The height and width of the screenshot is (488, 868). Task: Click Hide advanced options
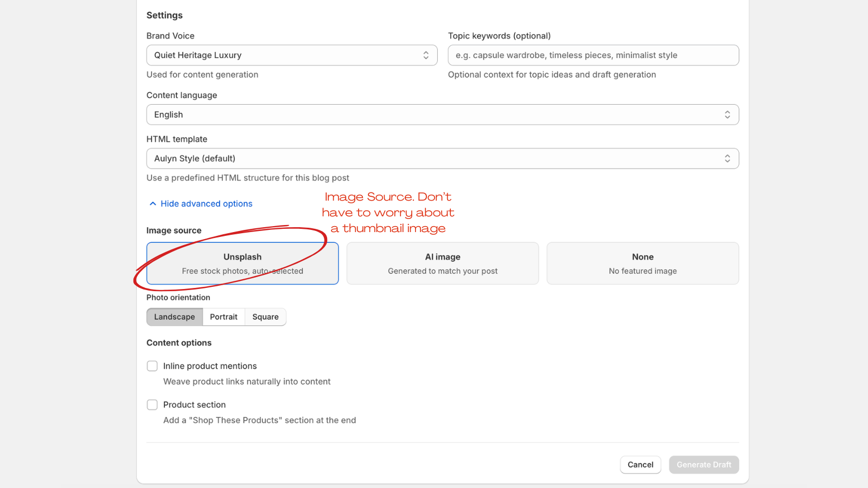[x=206, y=203]
